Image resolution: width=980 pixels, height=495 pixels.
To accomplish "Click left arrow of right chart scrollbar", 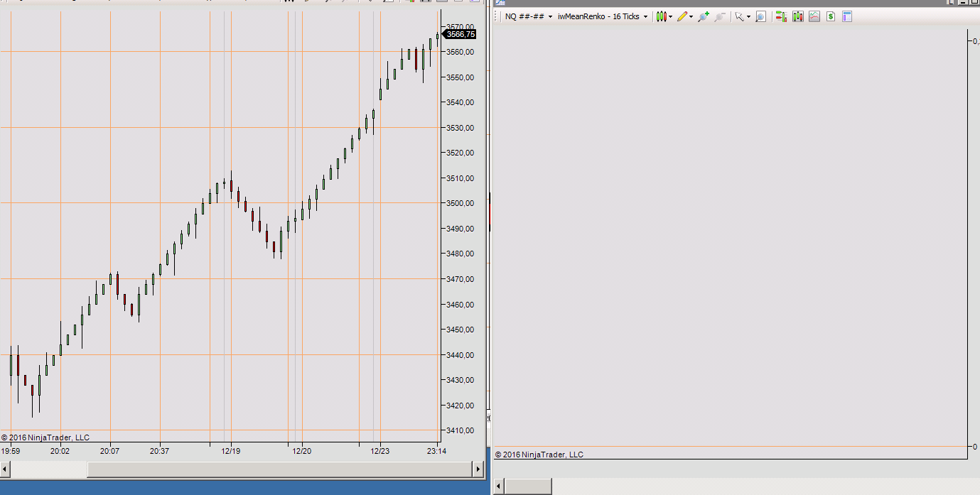I will coord(499,486).
